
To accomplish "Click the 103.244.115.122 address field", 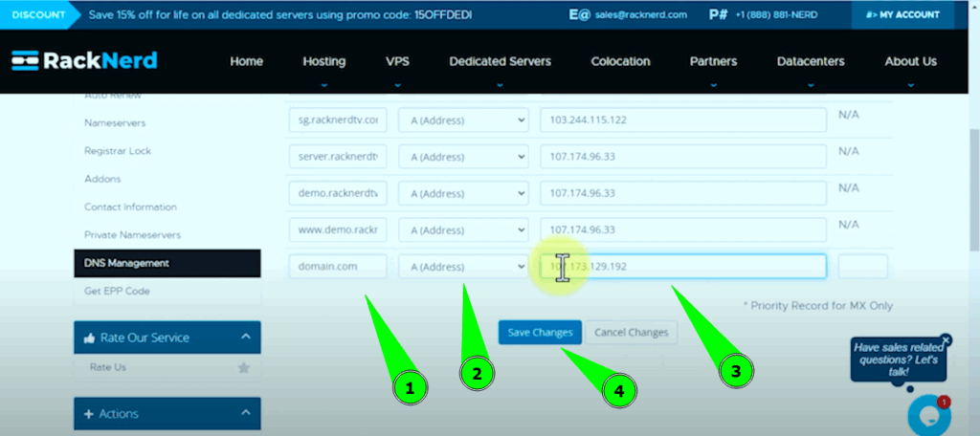I will coord(683,120).
